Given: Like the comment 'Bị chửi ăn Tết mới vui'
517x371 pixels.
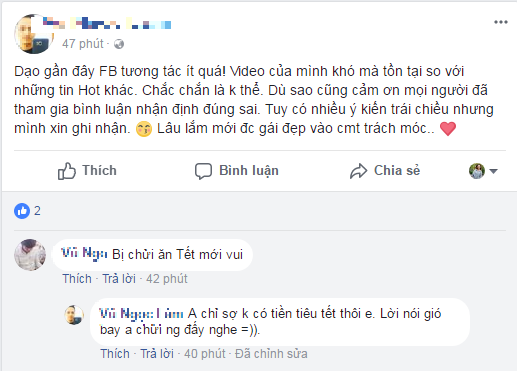Looking at the screenshot, I should coord(77,279).
